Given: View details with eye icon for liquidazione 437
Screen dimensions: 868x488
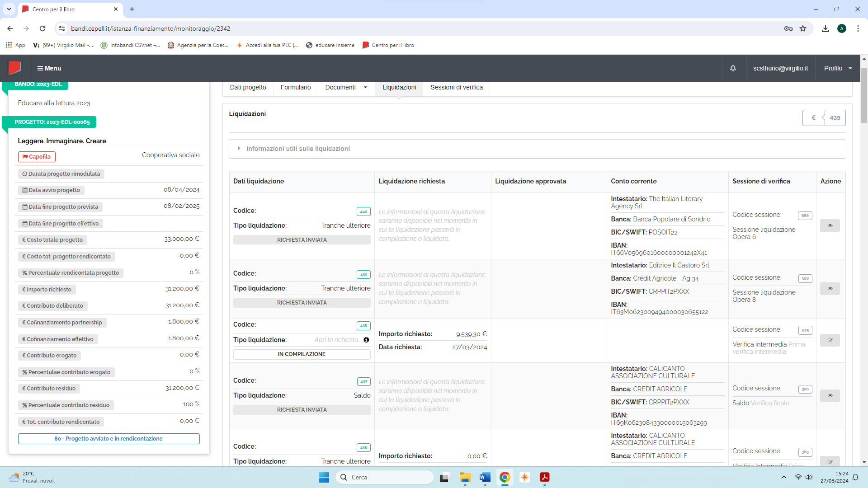Looking at the screenshot, I should pos(830,395).
